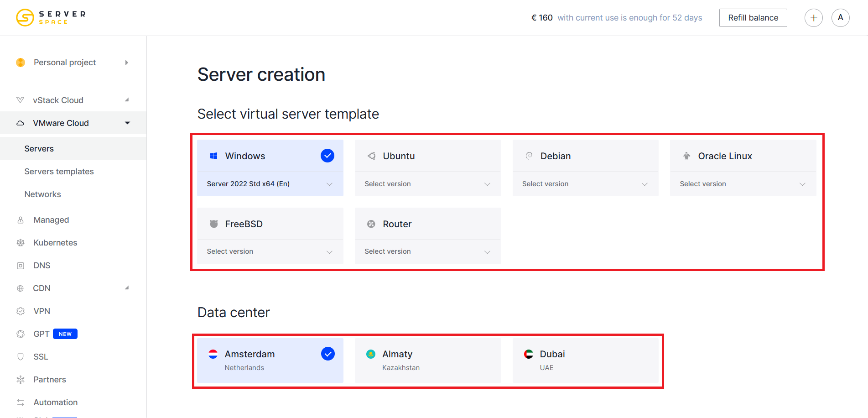Image resolution: width=868 pixels, height=418 pixels.
Task: Select the Debian server template
Action: (586, 156)
